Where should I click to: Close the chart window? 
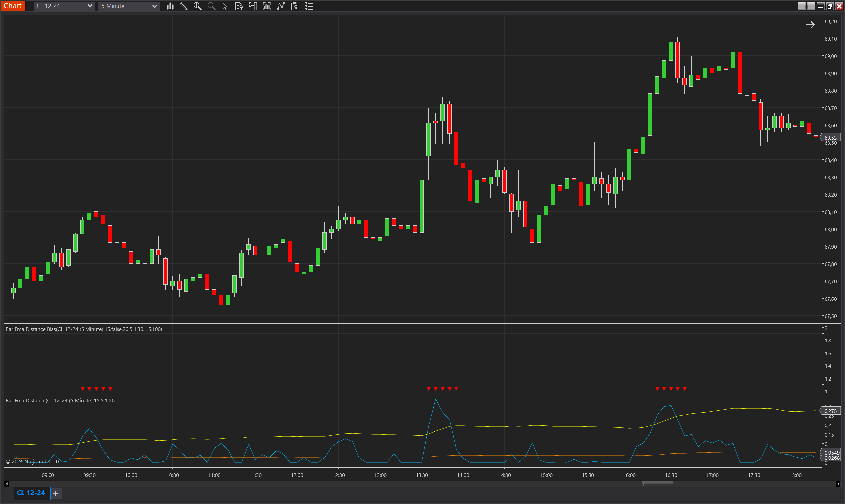pos(839,6)
